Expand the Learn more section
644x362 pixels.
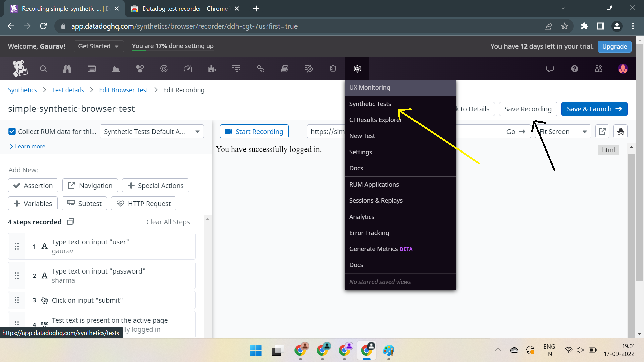(28, 146)
